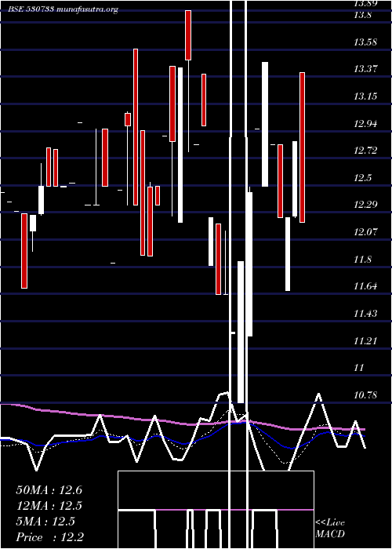Viewport: 392px width, 549px height.
Task: Click the 11.64 price axis label
Action: click(365, 286)
